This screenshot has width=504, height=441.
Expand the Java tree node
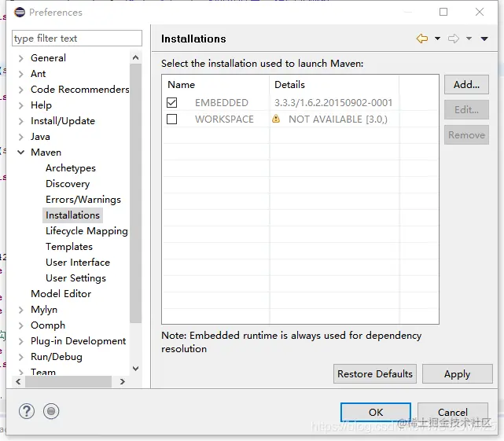point(21,137)
